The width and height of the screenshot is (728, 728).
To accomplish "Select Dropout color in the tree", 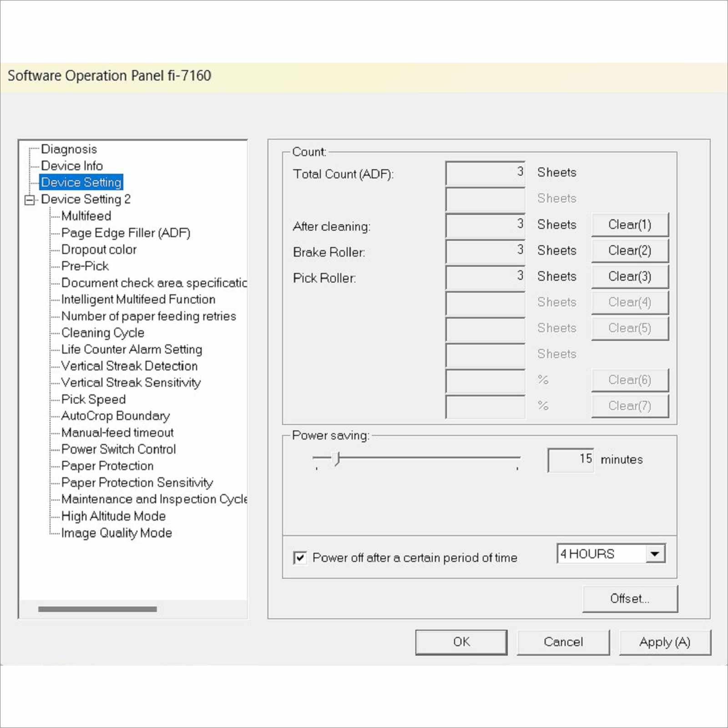I will click(99, 249).
